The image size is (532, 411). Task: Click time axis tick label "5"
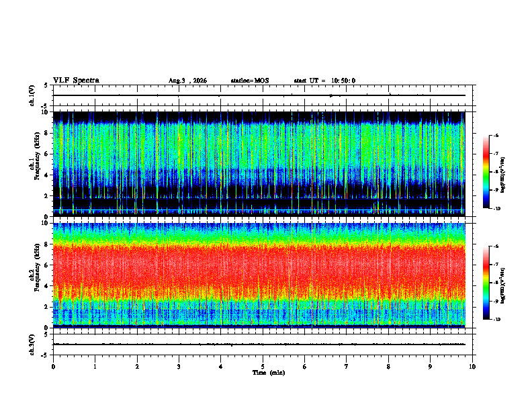263,367
